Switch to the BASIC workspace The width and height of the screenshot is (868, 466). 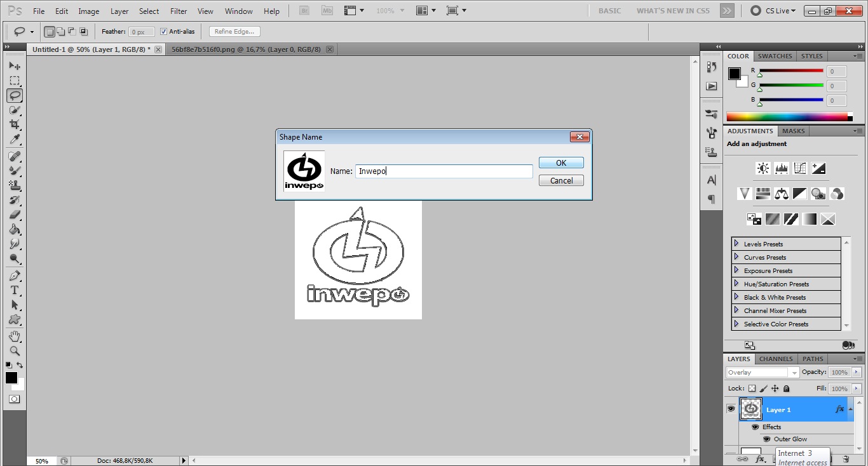[x=610, y=11]
